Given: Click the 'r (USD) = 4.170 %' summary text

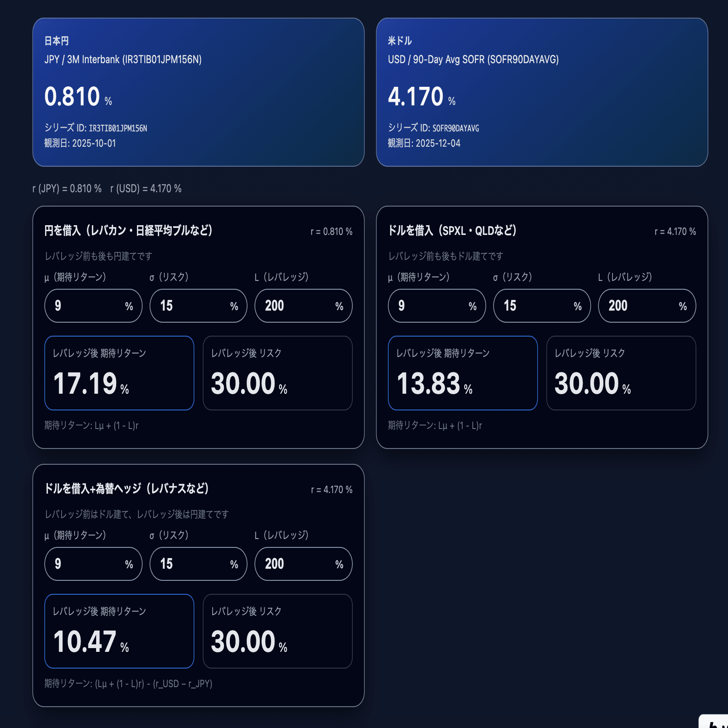Looking at the screenshot, I should click(x=146, y=188).
